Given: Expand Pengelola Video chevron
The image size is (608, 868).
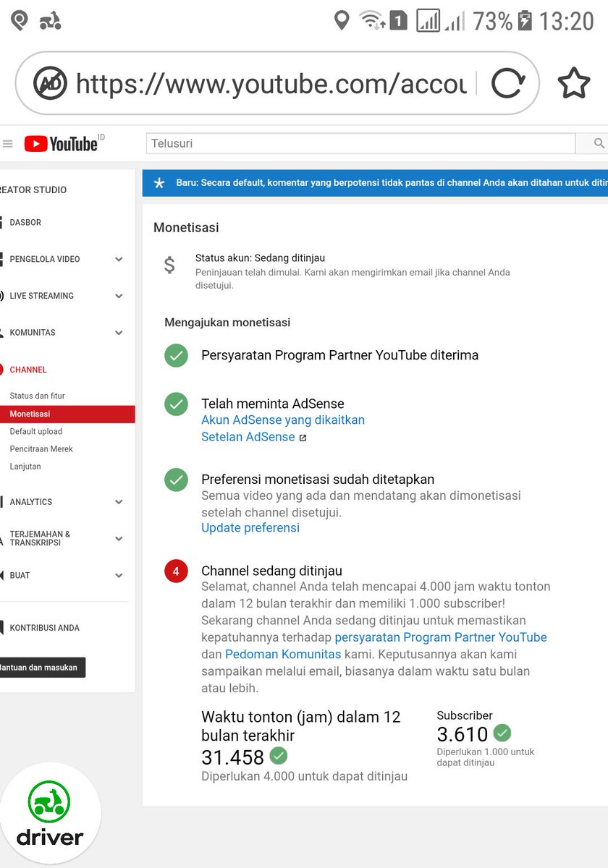Looking at the screenshot, I should tap(119, 259).
